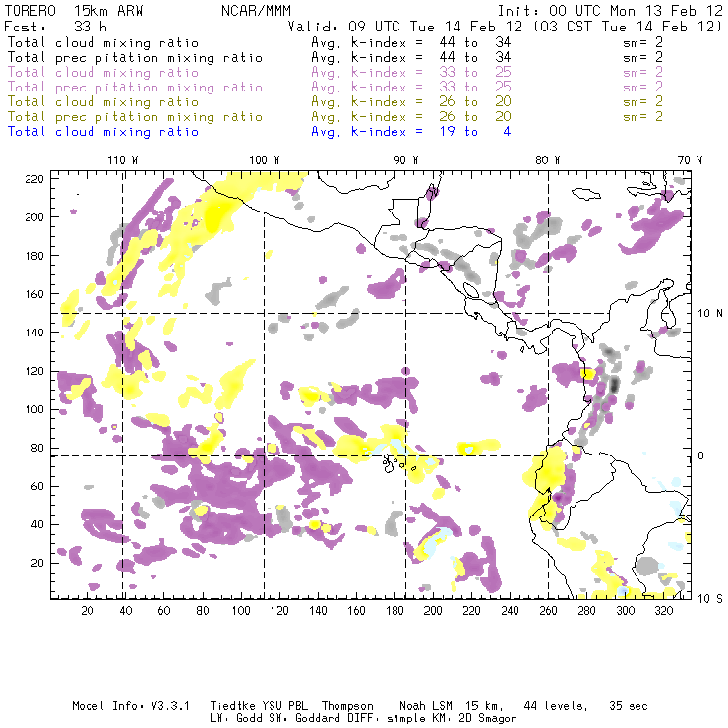The image size is (728, 728).
Task: Click "240" horizontal axis tick label
Action: (510, 611)
